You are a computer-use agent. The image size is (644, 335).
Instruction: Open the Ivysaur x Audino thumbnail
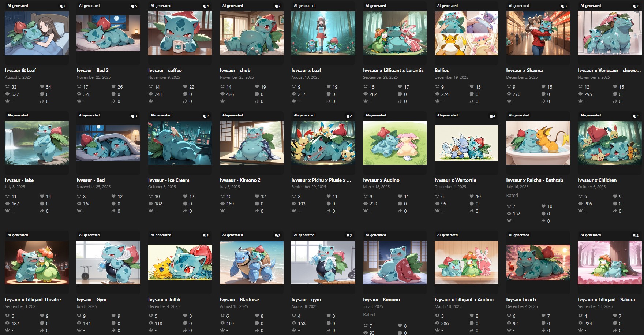(395, 143)
